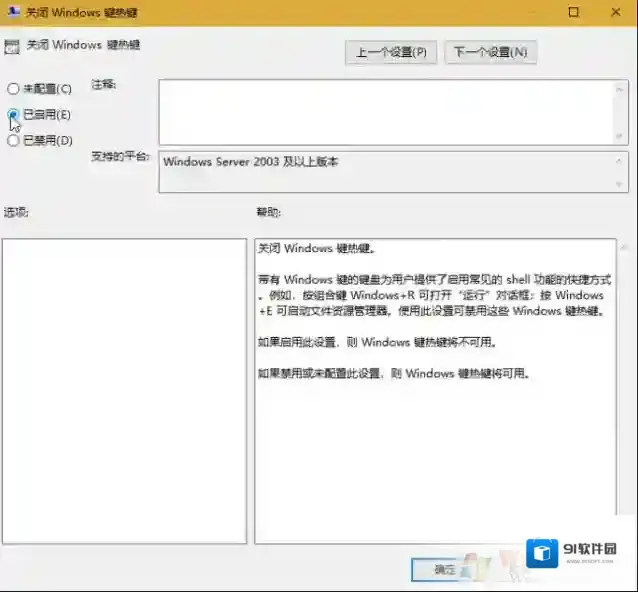Select the 已禁用(D) radio button

pos(13,141)
